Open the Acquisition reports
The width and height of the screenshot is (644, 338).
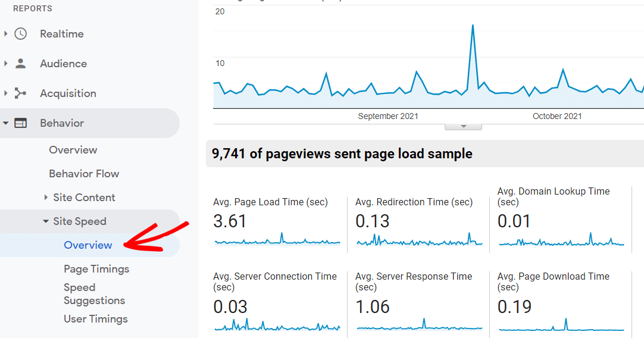[68, 93]
